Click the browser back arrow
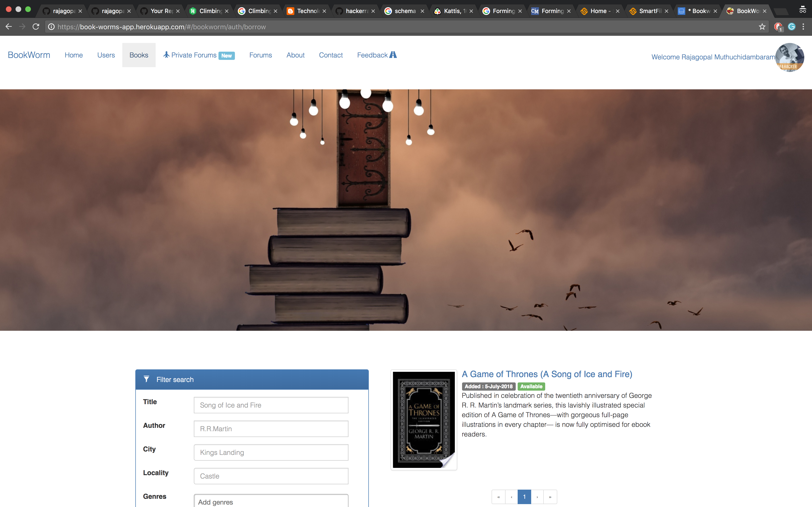812x507 pixels. point(9,27)
